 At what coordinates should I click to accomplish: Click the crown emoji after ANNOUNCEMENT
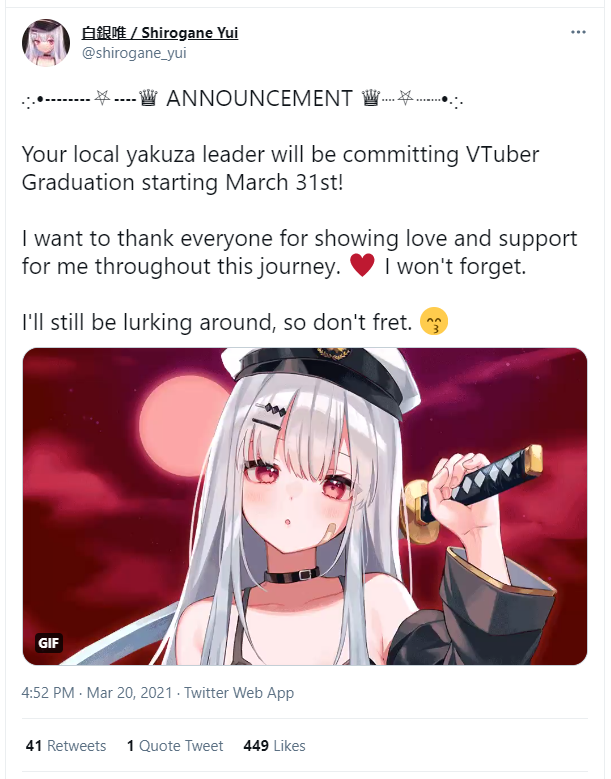coord(371,98)
